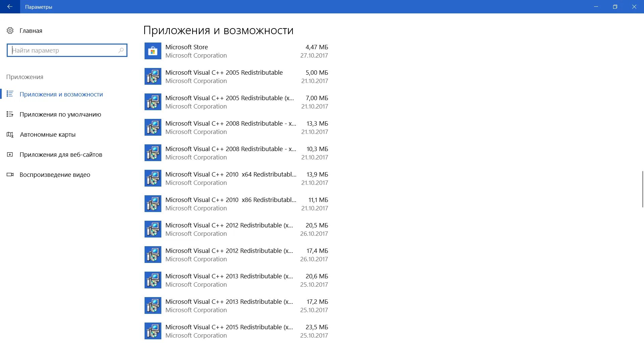Select Microsoft Visual C++ 2005 Redistributable 5,00 МБ entry
The height and width of the screenshot is (345, 644).
[x=236, y=76]
